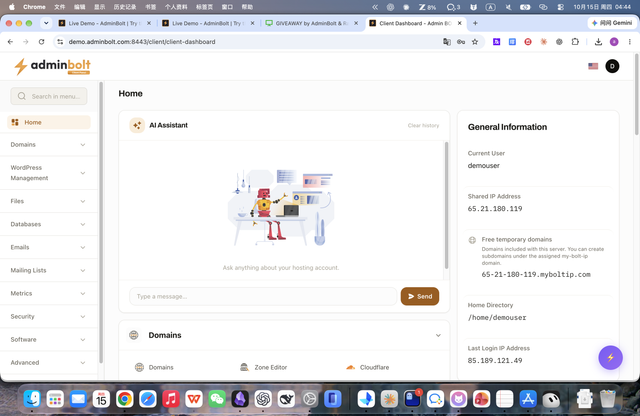Open Chrome three-dot menu
Image resolution: width=640 pixels, height=416 pixels.
pyautogui.click(x=629, y=42)
